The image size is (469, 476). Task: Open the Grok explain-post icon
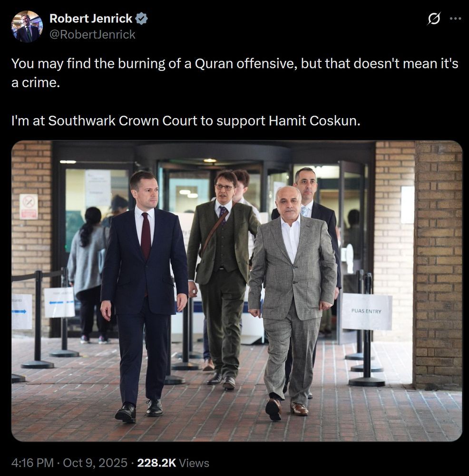point(433,19)
